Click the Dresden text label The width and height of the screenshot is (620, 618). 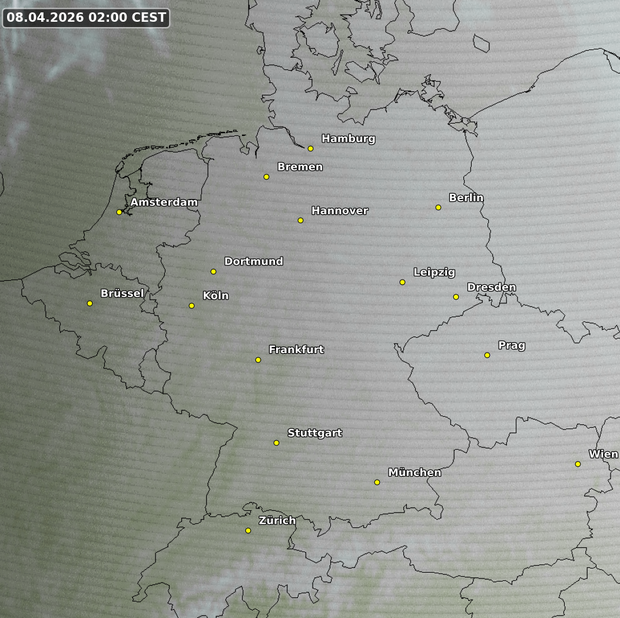(491, 288)
